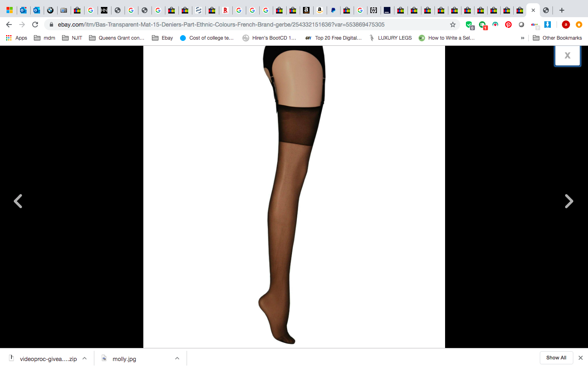Screen dimensions: 588x368
Task: Open a new browser tab
Action: (562, 10)
